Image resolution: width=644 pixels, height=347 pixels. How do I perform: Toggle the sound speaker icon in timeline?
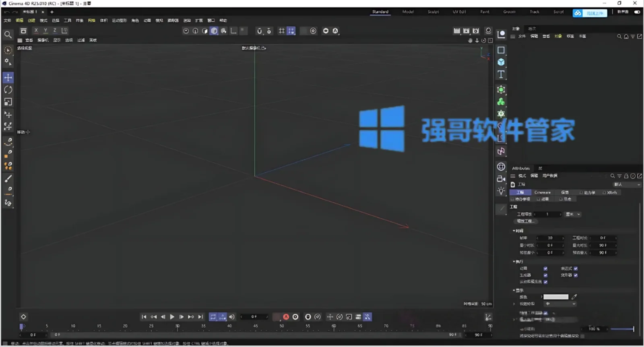pos(232,317)
